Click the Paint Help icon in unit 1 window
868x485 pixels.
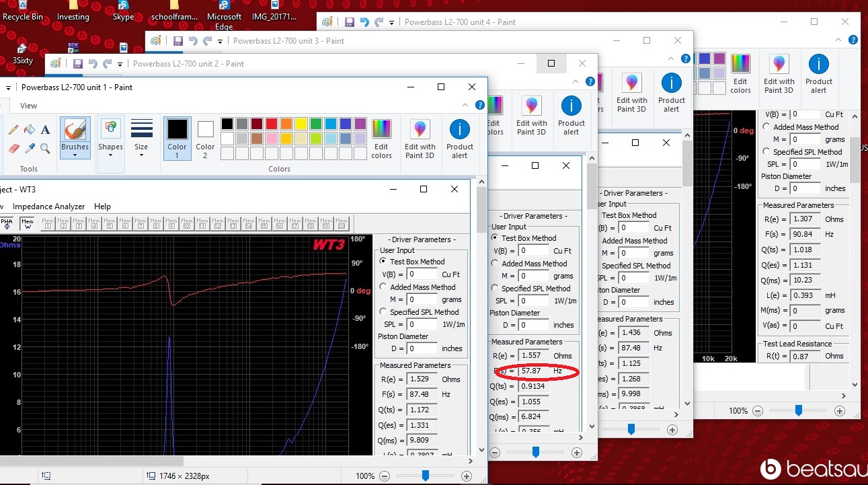(480, 106)
